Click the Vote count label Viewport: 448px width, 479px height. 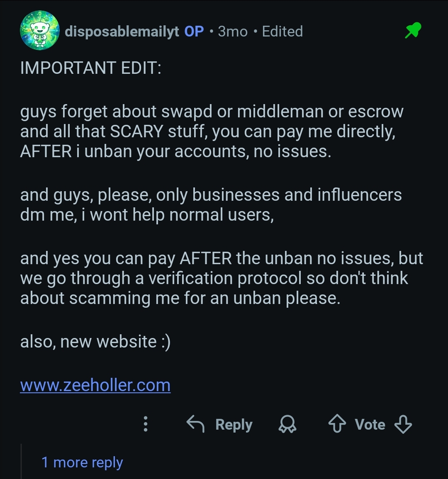(370, 425)
